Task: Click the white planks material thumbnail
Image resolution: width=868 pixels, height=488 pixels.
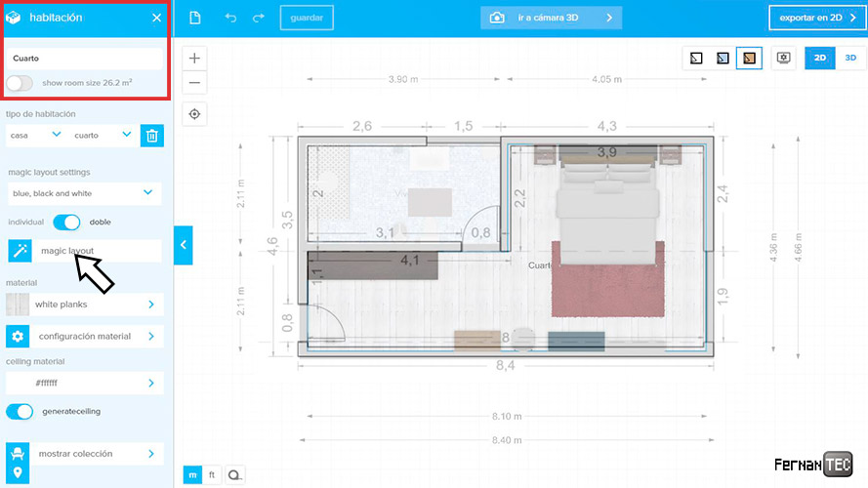Action: [18, 305]
